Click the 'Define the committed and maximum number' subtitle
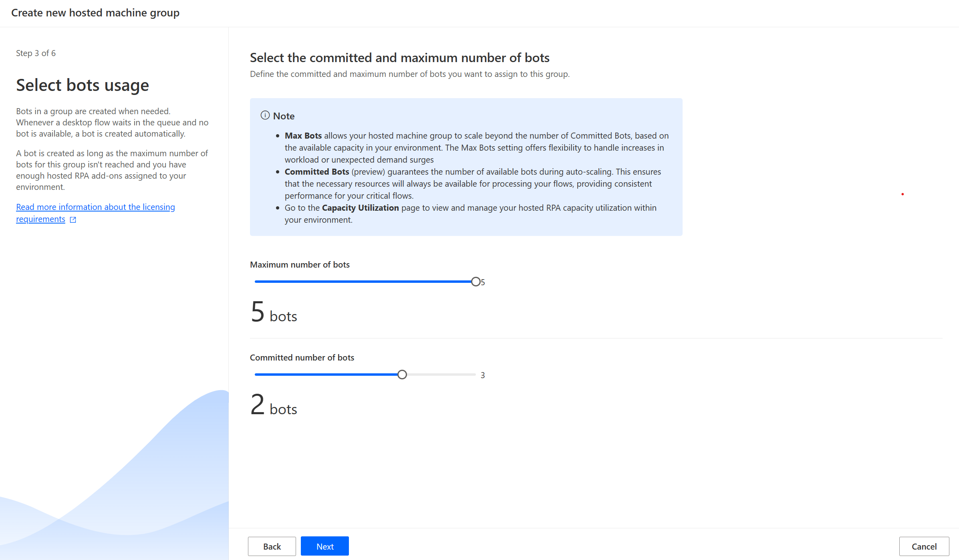This screenshot has height=560, width=959. point(410,74)
